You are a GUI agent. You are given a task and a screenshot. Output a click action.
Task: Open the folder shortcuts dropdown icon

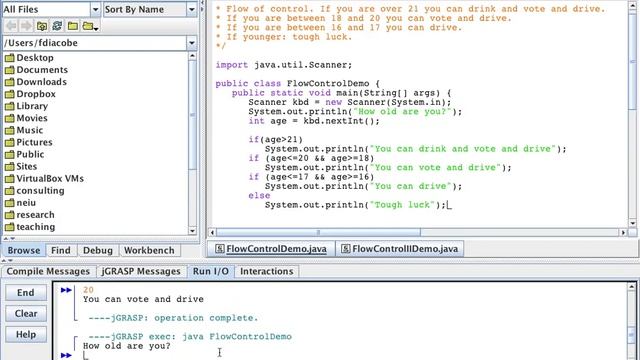(x=90, y=27)
